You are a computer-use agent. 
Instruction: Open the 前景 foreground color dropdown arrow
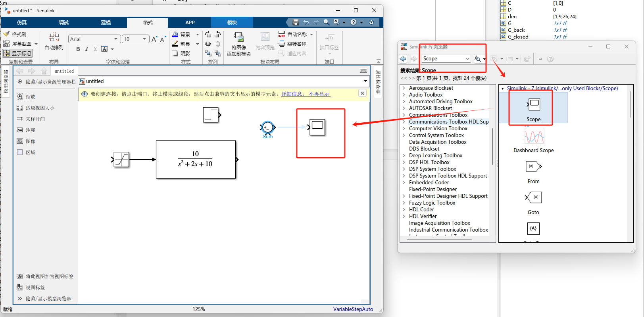[198, 44]
